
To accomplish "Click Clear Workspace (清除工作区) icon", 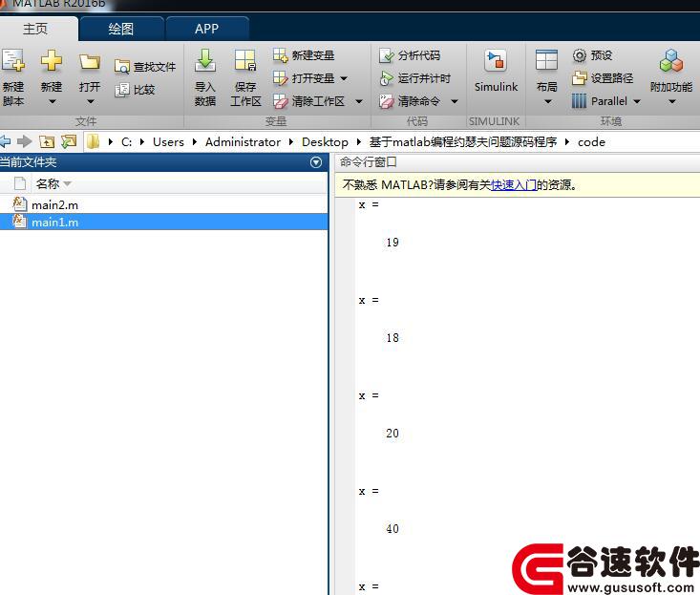I will [x=281, y=101].
